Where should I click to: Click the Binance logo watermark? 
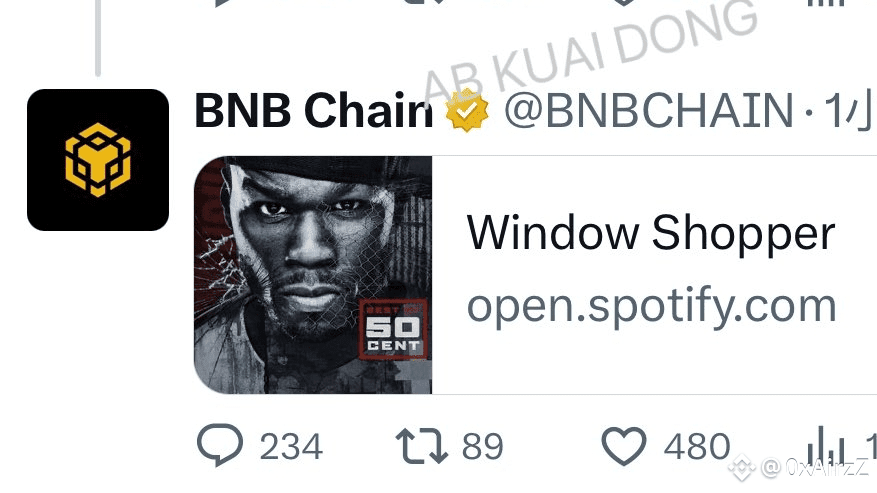pos(742,466)
